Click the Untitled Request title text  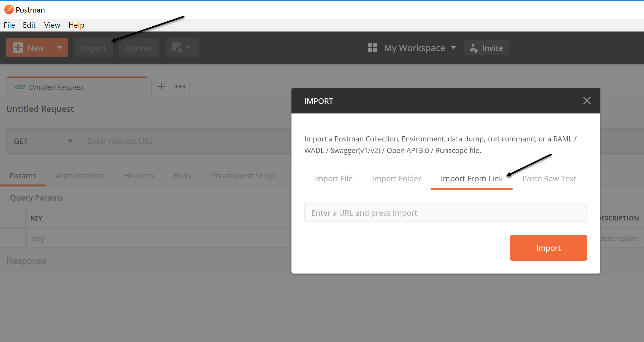pos(40,109)
